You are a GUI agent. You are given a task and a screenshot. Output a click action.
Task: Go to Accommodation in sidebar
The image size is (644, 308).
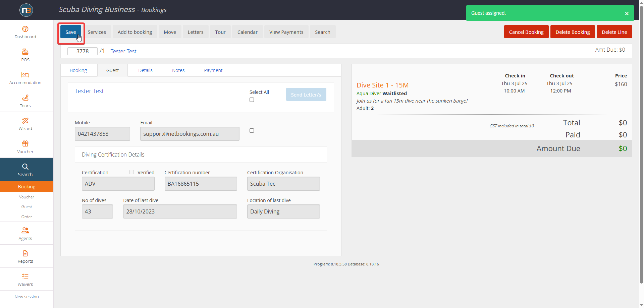(x=25, y=78)
